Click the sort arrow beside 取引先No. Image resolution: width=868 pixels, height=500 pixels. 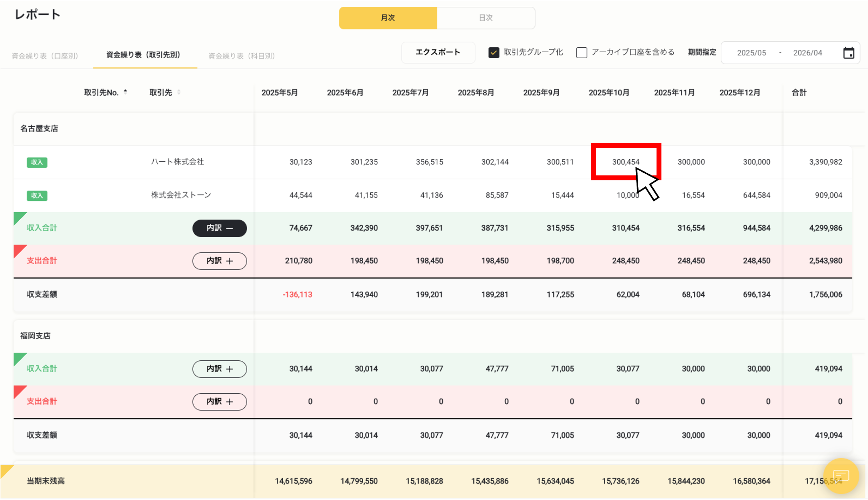126,92
